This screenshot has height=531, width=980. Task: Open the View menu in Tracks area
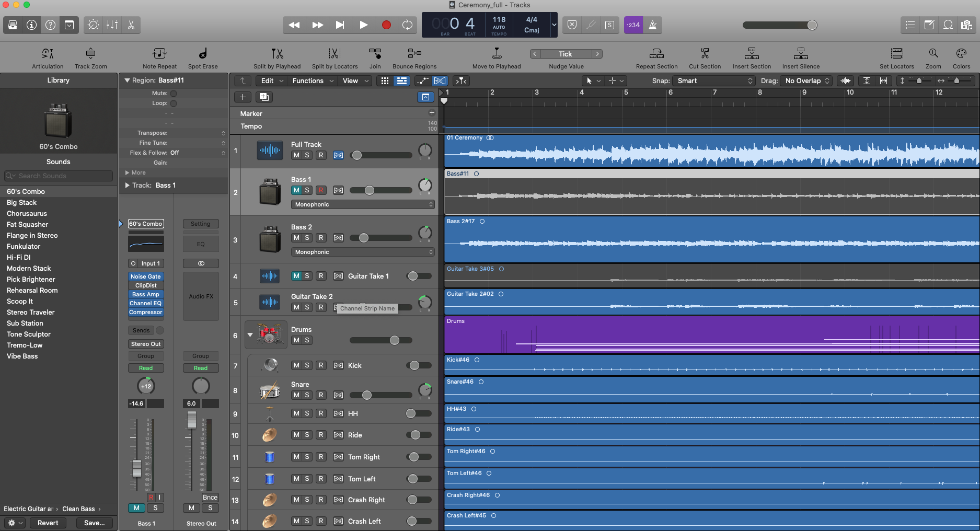[x=355, y=80]
